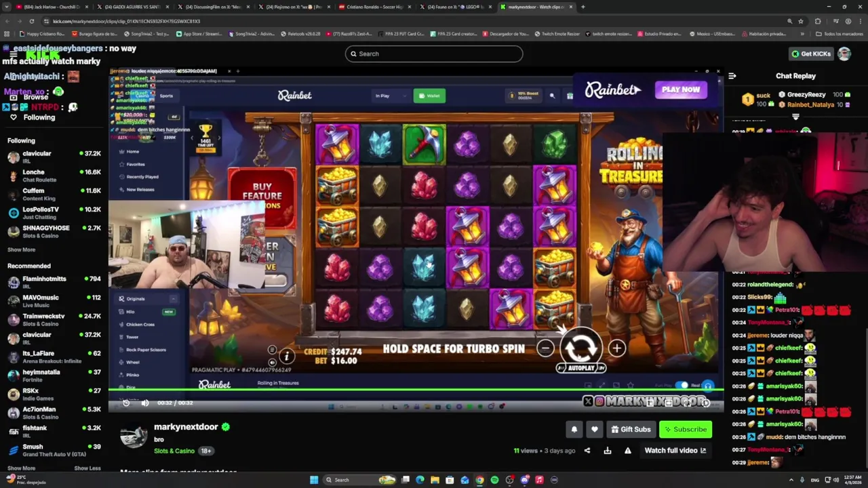Open LosPollosTV Just Chatting channel
Viewport: 868px width, 488px height.
[x=54, y=213]
